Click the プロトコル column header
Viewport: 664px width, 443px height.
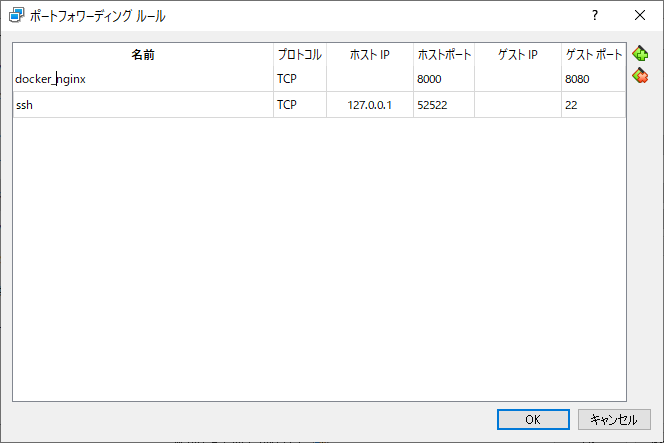point(300,55)
